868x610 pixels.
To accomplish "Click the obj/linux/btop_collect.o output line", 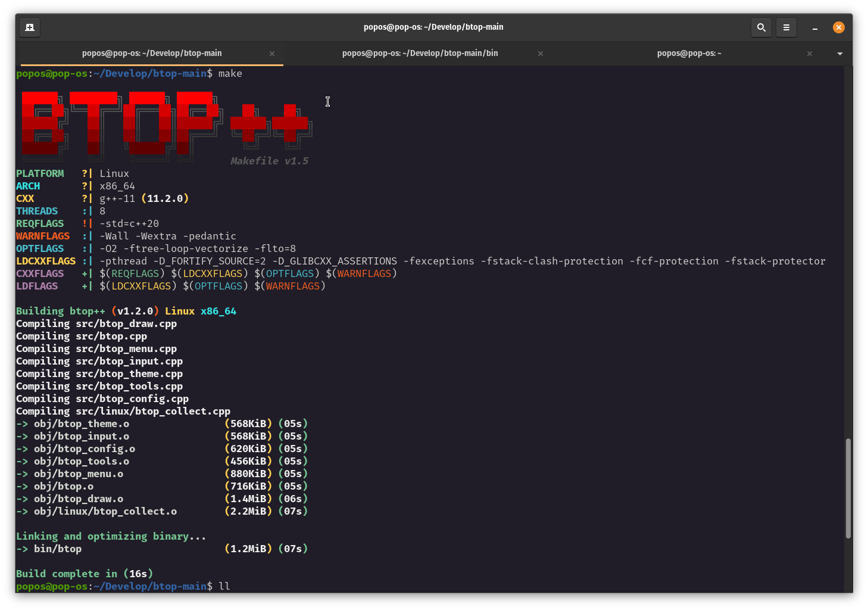I will (162, 511).
